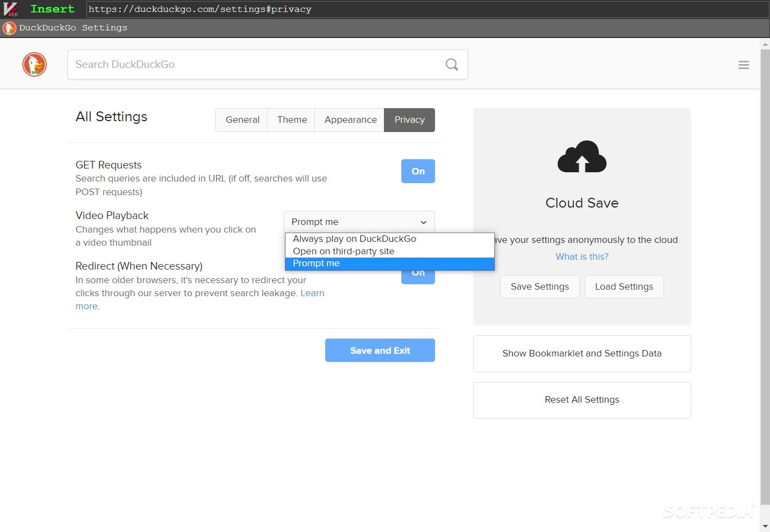Choose Open on third-party site option

point(389,251)
